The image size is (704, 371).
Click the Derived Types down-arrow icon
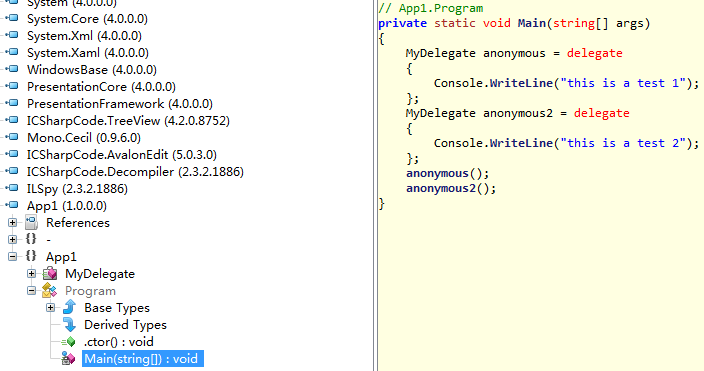(70, 324)
